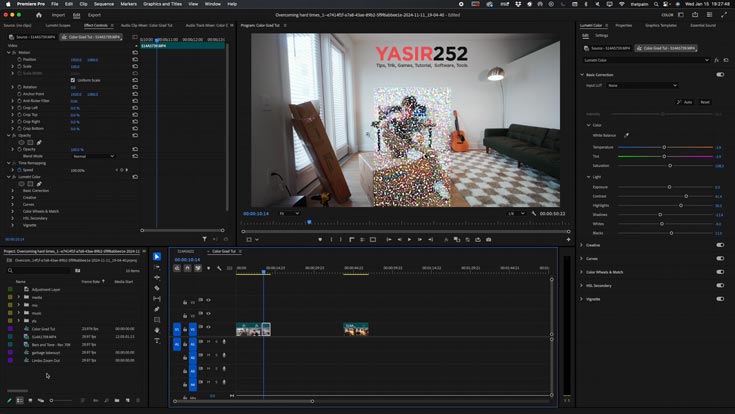Click the timeline Add Marker icon

coord(208,268)
